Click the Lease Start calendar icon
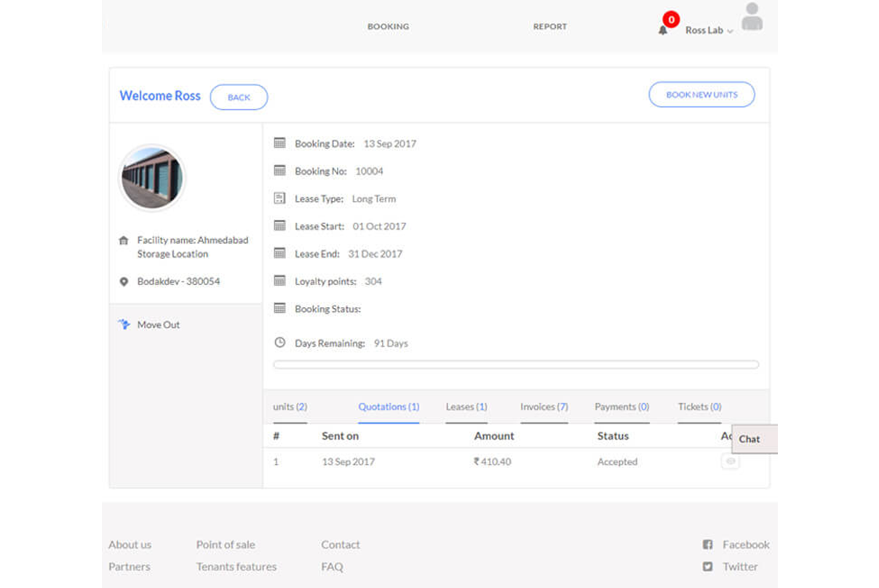 pyautogui.click(x=279, y=226)
